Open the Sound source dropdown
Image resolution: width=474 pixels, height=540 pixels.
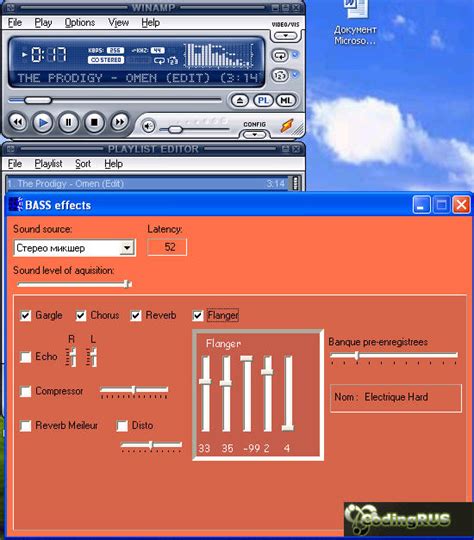tap(127, 248)
